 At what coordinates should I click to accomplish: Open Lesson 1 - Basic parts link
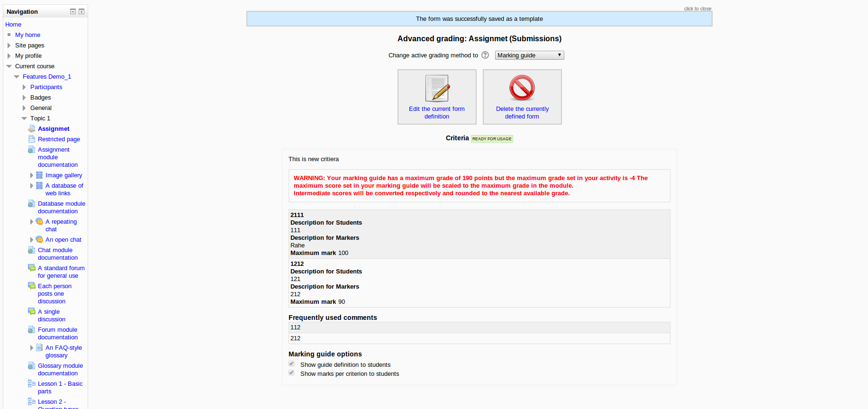tap(60, 387)
